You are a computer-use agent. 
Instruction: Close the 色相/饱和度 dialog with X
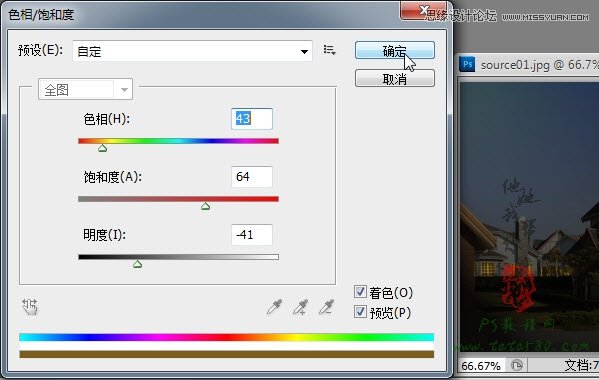point(423,11)
